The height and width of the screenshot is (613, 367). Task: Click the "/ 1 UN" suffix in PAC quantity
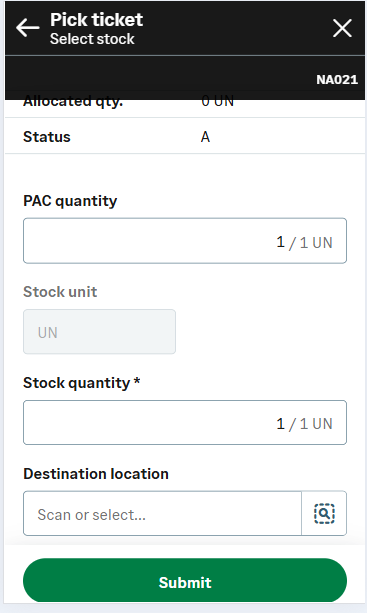[x=311, y=243]
